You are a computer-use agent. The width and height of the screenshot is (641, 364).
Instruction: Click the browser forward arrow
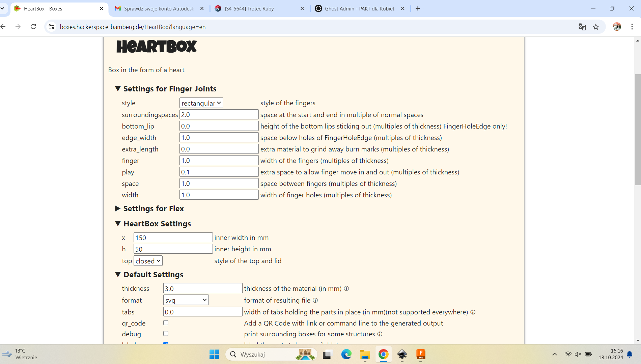pos(18,27)
